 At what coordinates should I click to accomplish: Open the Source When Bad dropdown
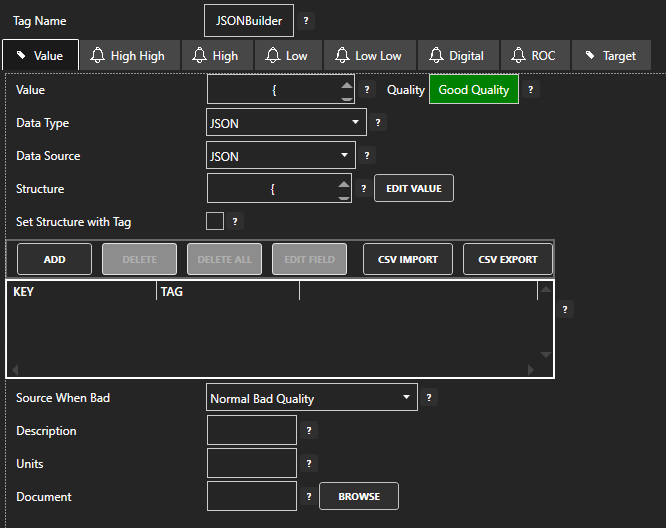pyautogui.click(x=311, y=398)
